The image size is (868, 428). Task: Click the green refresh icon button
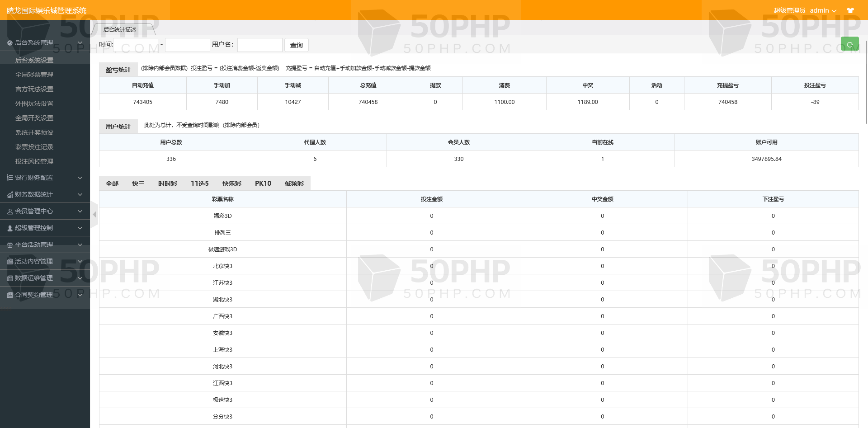849,44
